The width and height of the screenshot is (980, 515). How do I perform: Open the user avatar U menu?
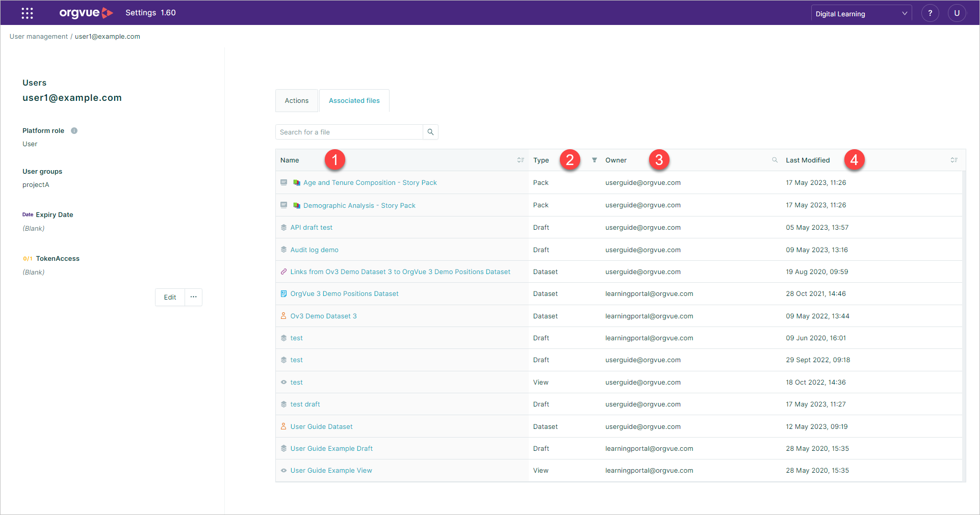pos(957,13)
